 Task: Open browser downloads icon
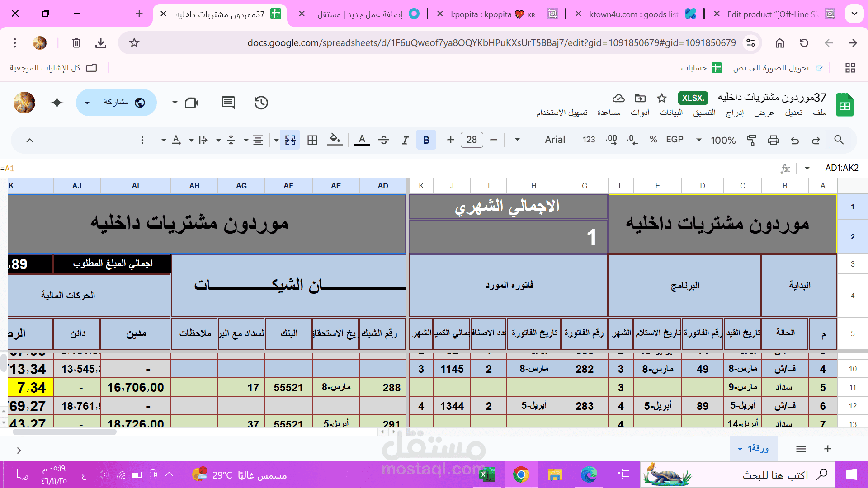[x=101, y=43]
